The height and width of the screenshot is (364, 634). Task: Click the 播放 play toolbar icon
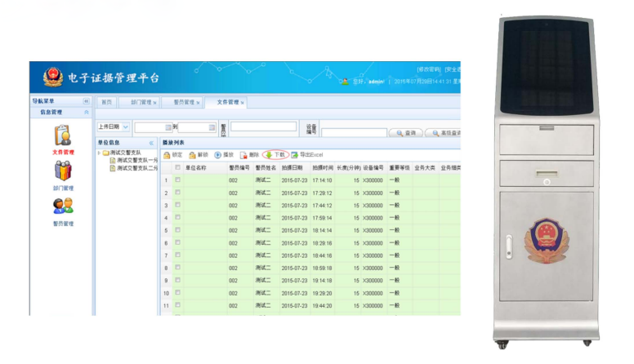(x=217, y=155)
